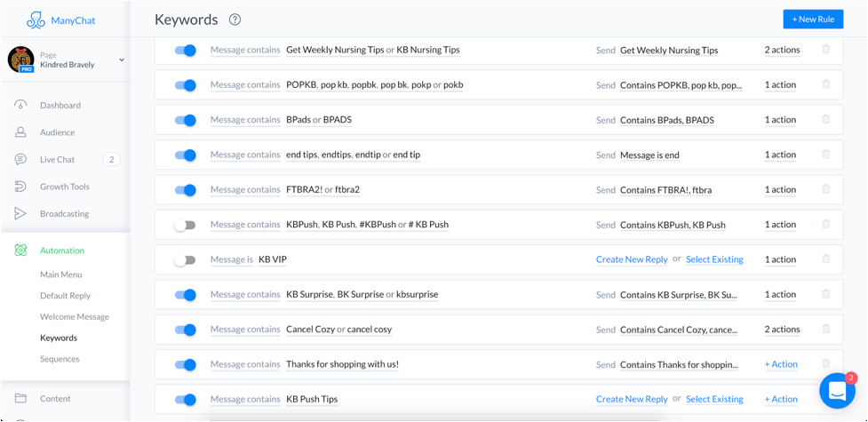868x422 pixels.
Task: Open the Audience person icon
Action: [20, 132]
